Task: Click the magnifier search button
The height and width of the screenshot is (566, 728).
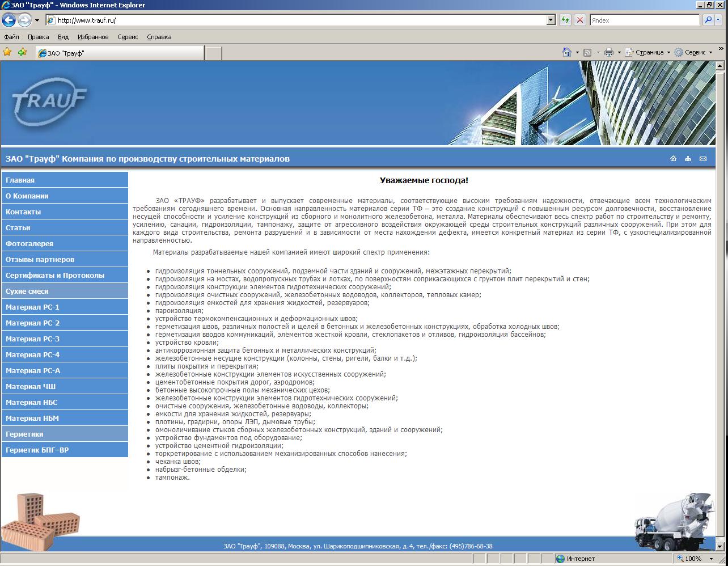Action: (708, 20)
